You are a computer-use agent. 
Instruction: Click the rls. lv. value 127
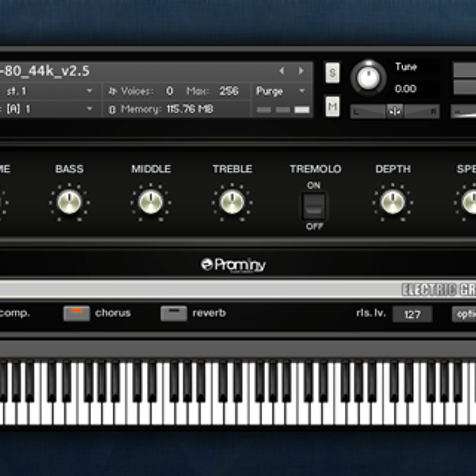tap(412, 314)
